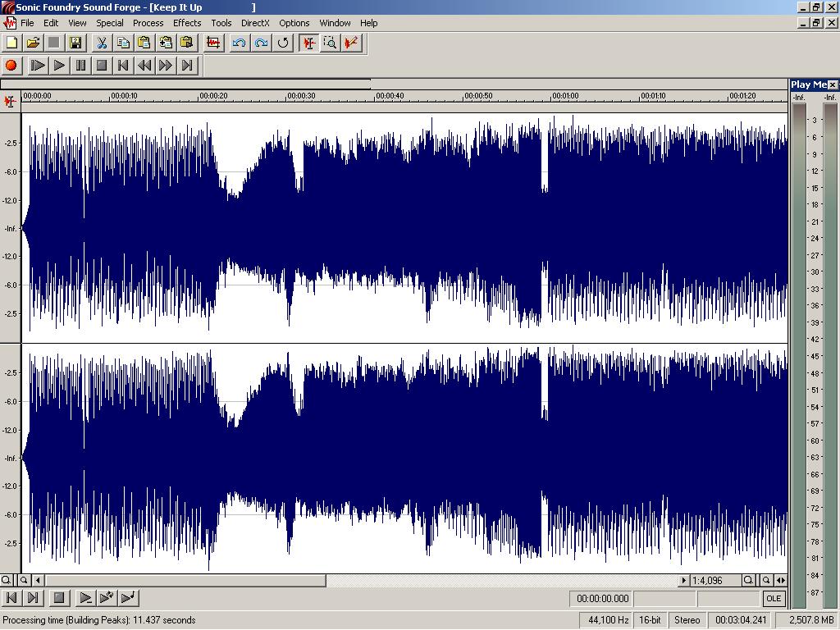Open a file with the folder icon
This screenshot has width=840, height=630.
tap(33, 43)
